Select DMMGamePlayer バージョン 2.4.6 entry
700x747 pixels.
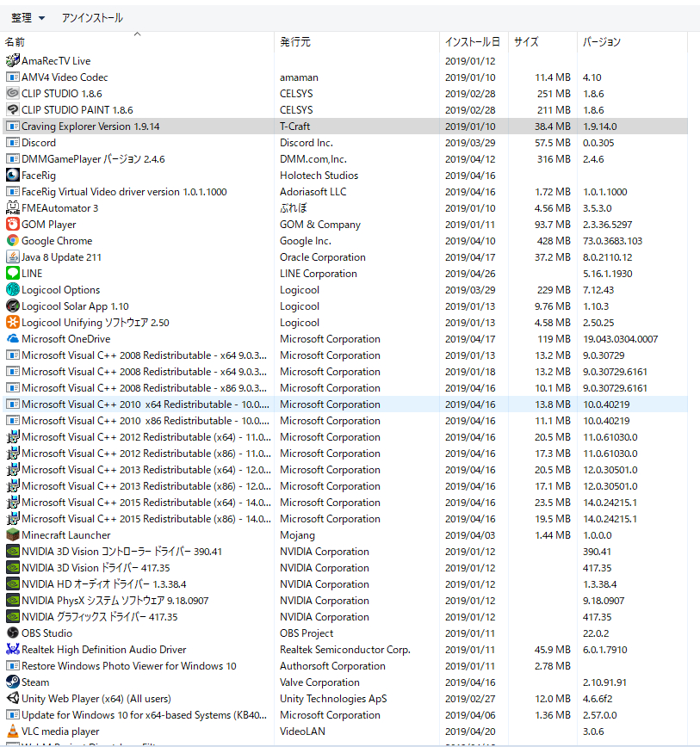click(345, 159)
